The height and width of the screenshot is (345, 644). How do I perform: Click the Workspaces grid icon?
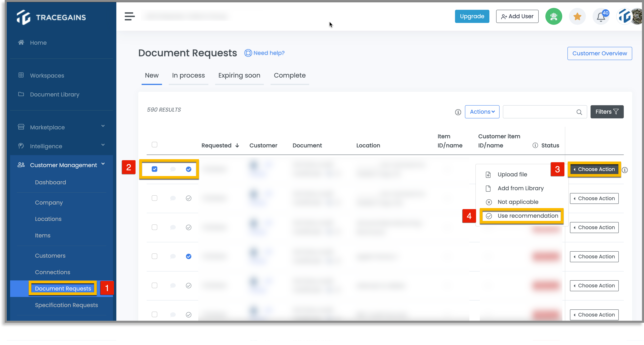click(x=21, y=75)
